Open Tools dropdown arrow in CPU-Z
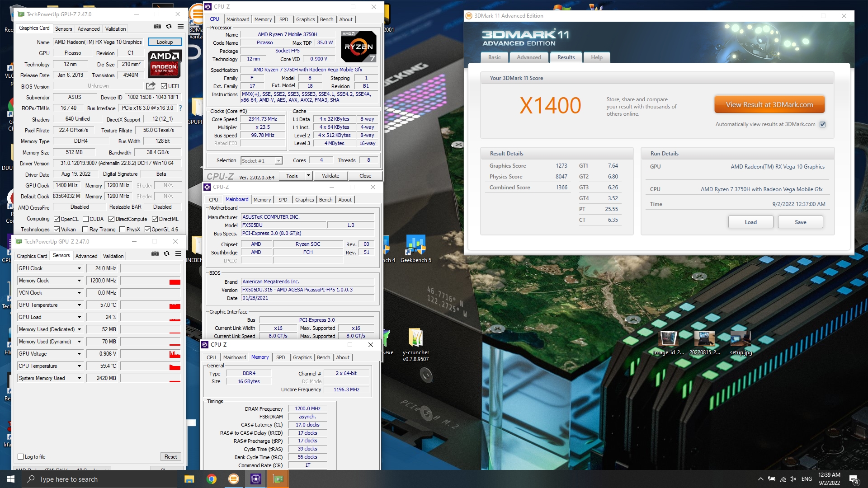 pyautogui.click(x=308, y=176)
